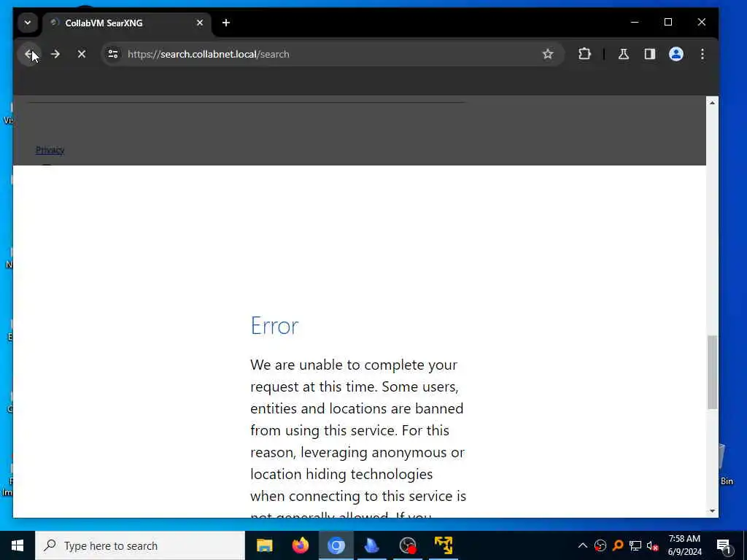747x560 pixels.
Task: Bookmark this page with the star icon
Action: (x=548, y=54)
